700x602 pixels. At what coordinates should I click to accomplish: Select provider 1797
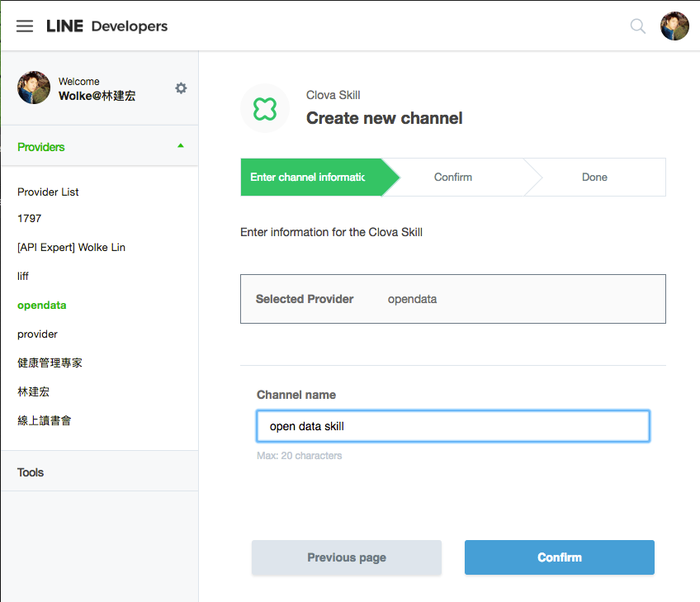(30, 218)
